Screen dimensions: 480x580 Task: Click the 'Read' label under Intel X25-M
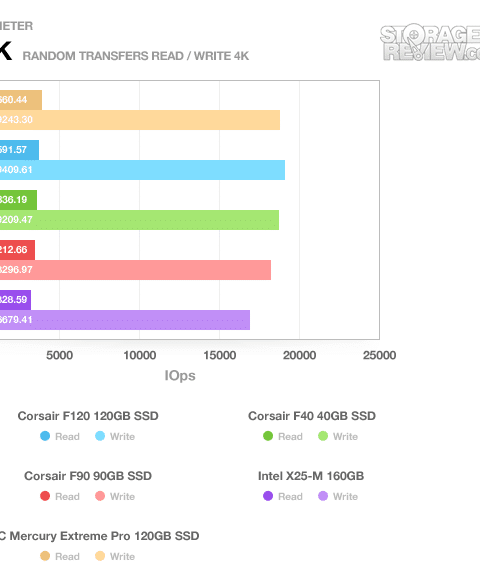[x=290, y=496]
